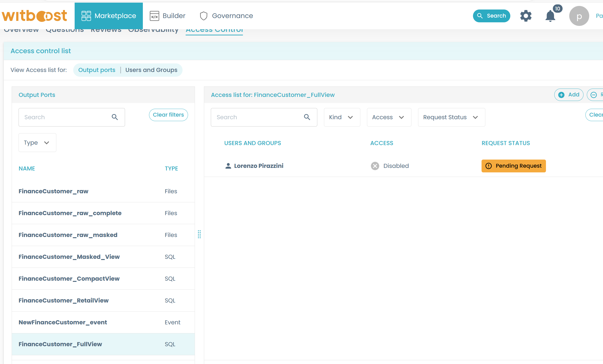The width and height of the screenshot is (603, 364).
Task: Clear filters in the Output Ports panel
Action: pyautogui.click(x=168, y=115)
